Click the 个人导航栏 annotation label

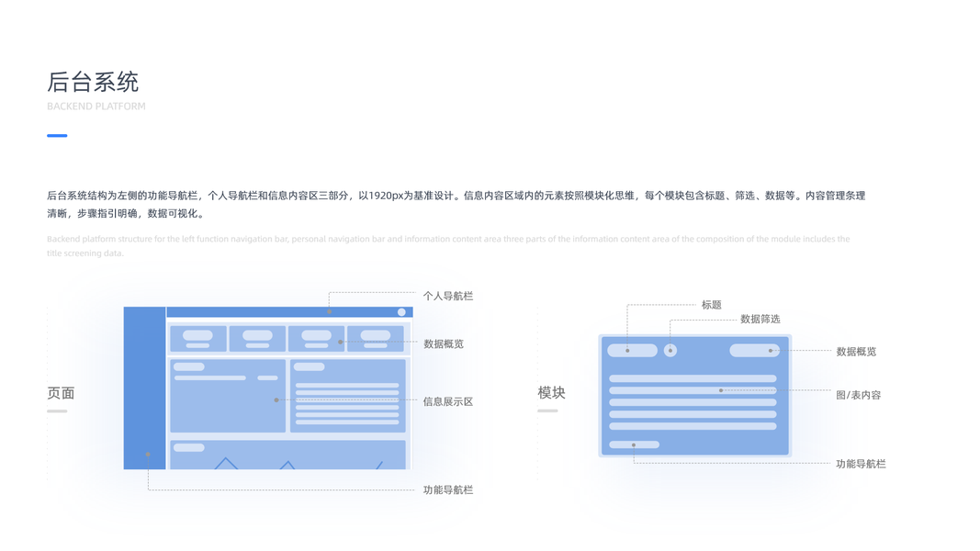pos(448,296)
